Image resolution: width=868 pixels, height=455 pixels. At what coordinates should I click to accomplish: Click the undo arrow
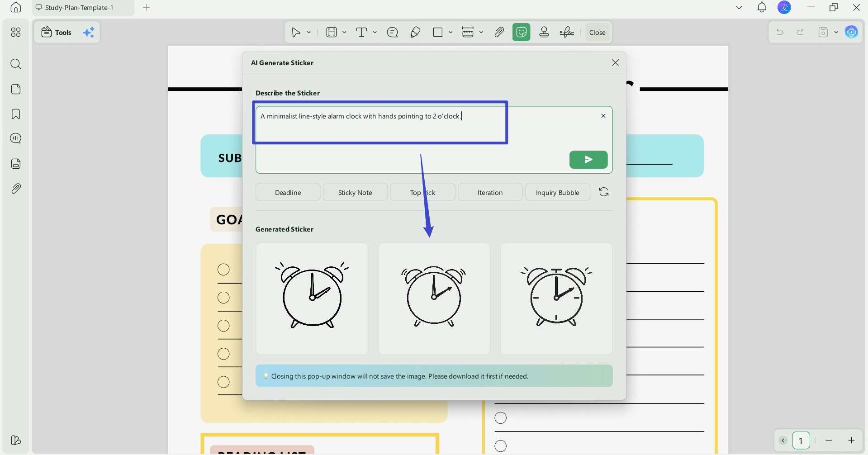(x=780, y=32)
